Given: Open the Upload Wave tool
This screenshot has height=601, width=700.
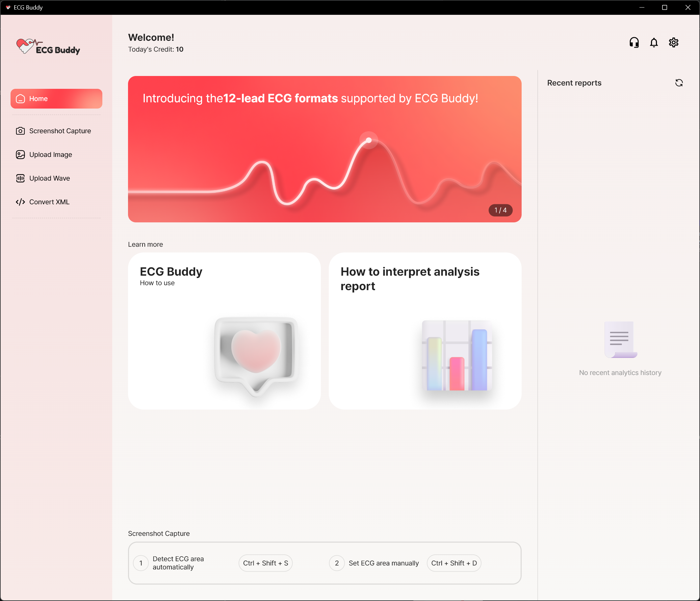Looking at the screenshot, I should tap(49, 178).
